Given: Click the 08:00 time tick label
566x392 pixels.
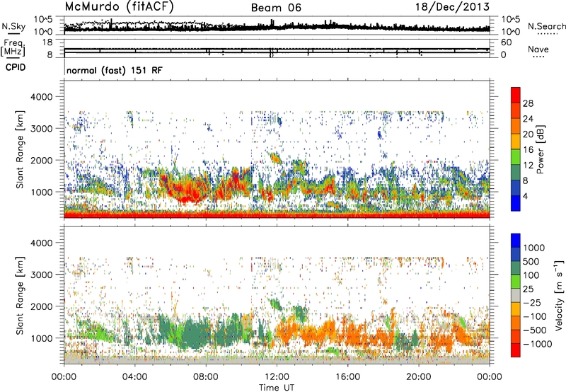Looking at the screenshot, I should pyautogui.click(x=206, y=377).
